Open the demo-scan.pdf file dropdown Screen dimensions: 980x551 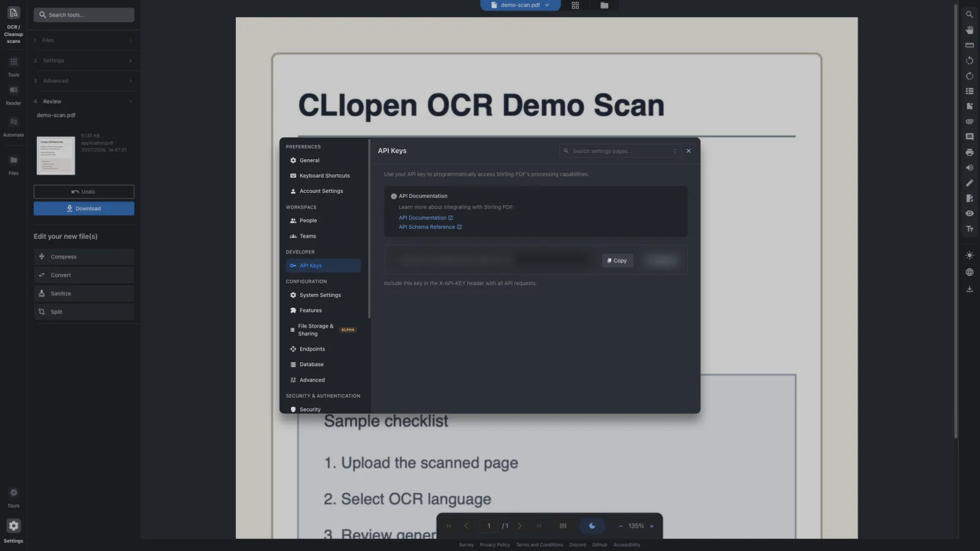coord(520,5)
